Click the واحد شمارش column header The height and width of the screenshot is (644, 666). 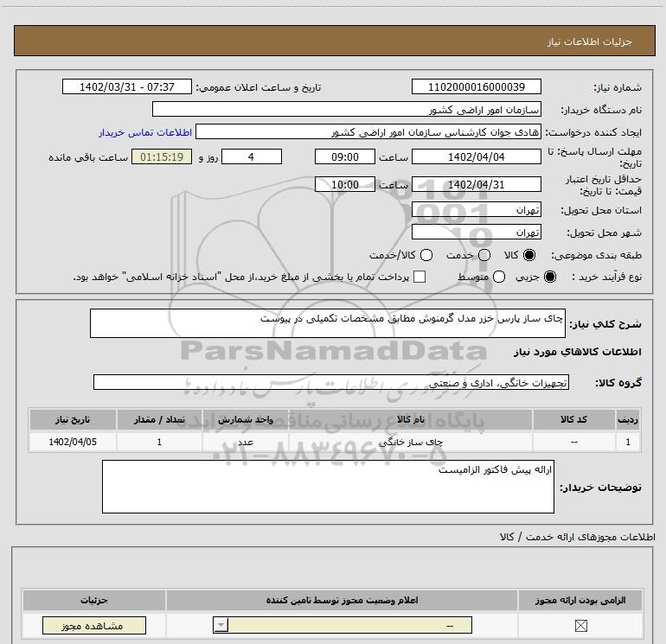(x=246, y=419)
